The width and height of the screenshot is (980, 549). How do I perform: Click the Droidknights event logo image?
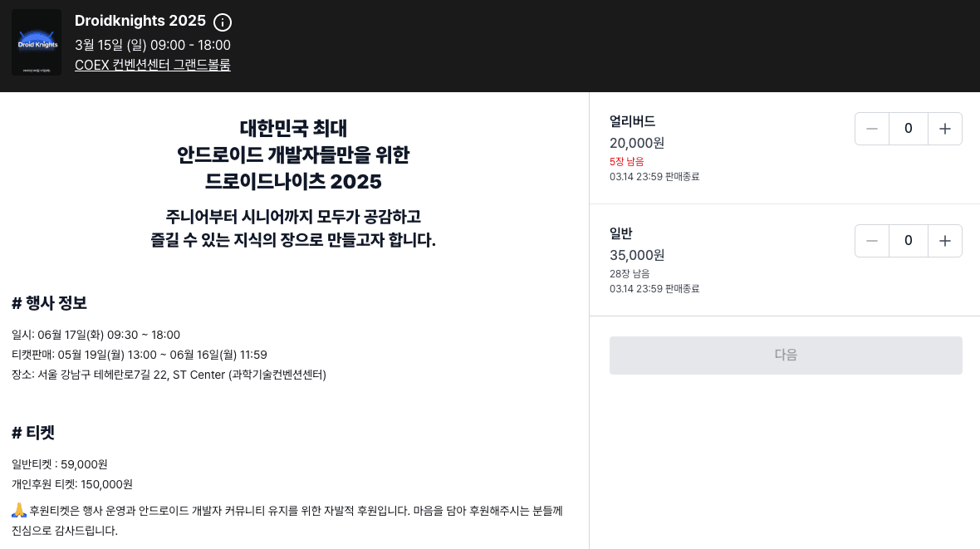[36, 42]
